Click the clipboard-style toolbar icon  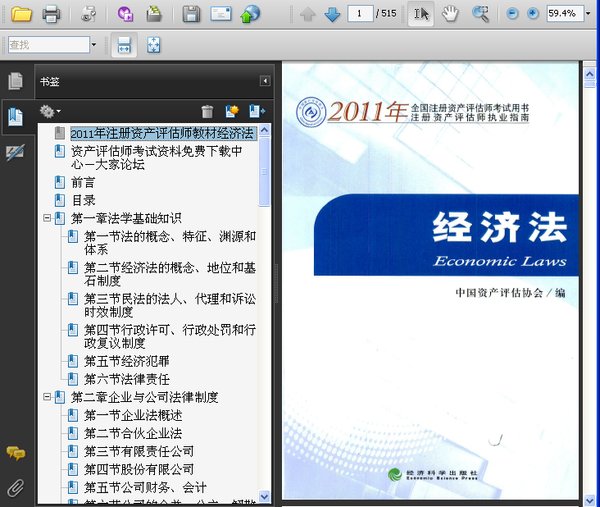[154, 15]
